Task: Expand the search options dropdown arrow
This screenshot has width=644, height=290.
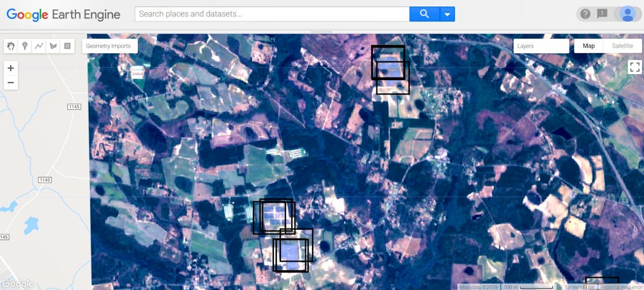Action: pyautogui.click(x=447, y=14)
